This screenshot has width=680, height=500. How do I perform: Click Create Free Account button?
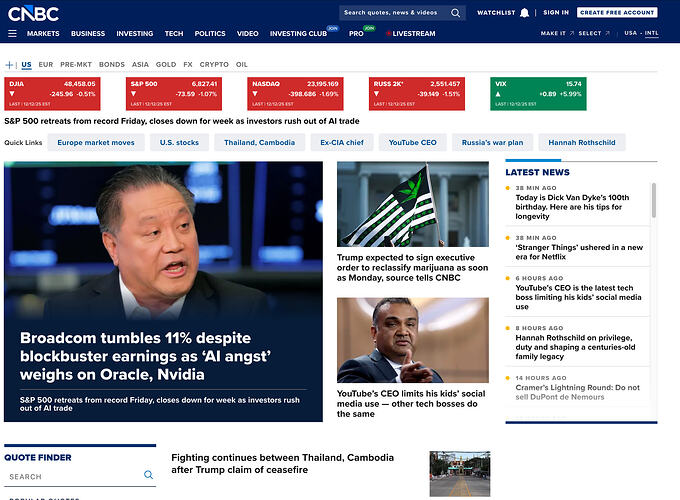click(617, 13)
